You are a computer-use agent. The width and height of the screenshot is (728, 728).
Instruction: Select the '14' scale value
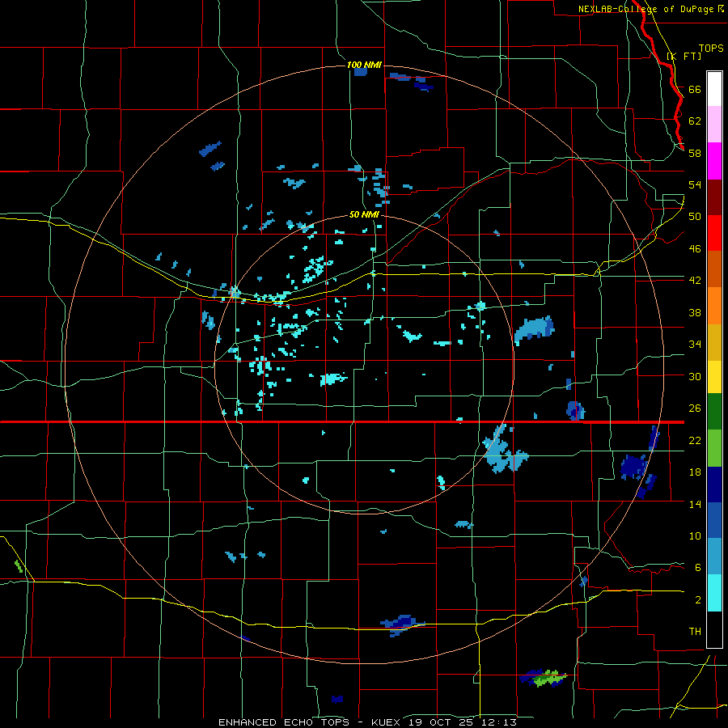click(695, 504)
